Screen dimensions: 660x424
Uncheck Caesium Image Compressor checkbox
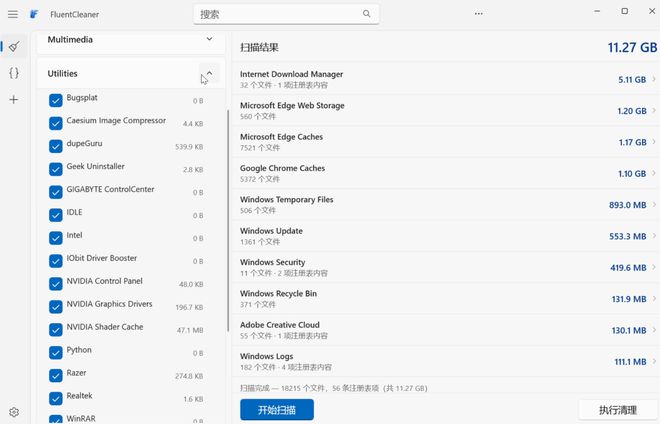pos(56,123)
